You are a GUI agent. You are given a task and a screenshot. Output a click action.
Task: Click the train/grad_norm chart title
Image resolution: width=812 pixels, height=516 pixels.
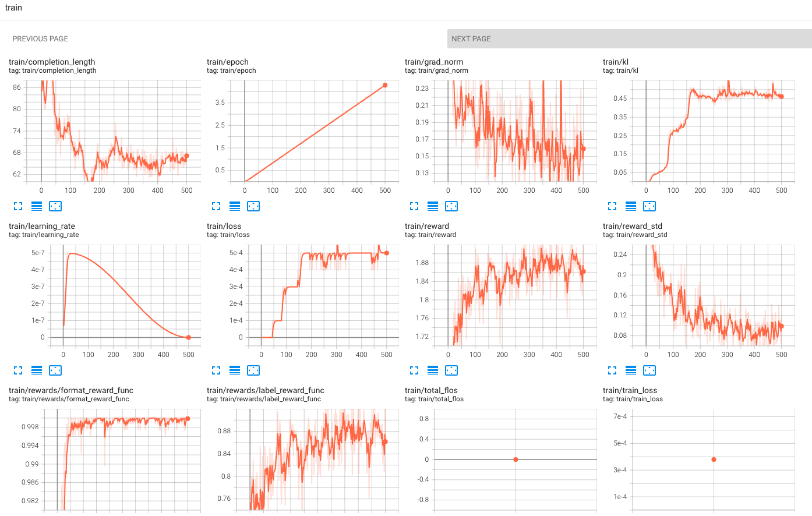[434, 62]
